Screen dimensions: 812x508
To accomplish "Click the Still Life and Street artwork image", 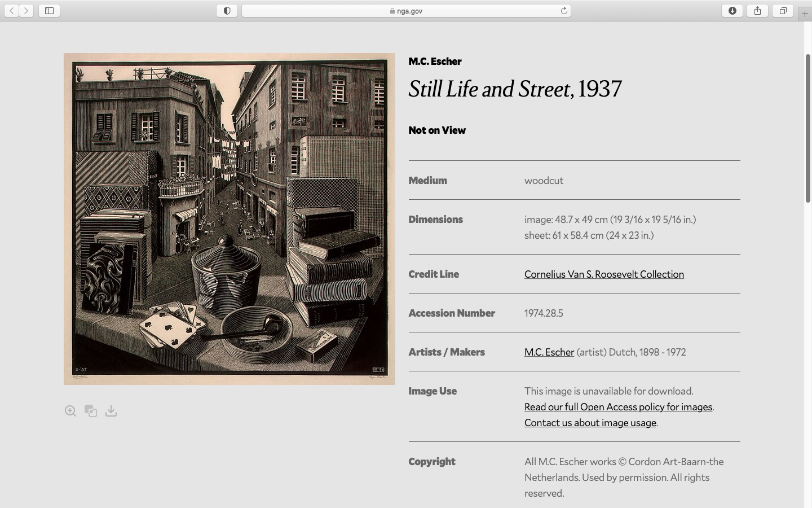I will point(230,219).
